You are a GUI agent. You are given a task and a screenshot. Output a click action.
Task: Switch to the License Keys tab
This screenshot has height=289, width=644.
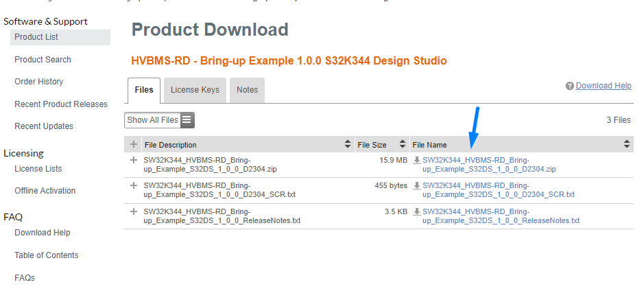(195, 90)
